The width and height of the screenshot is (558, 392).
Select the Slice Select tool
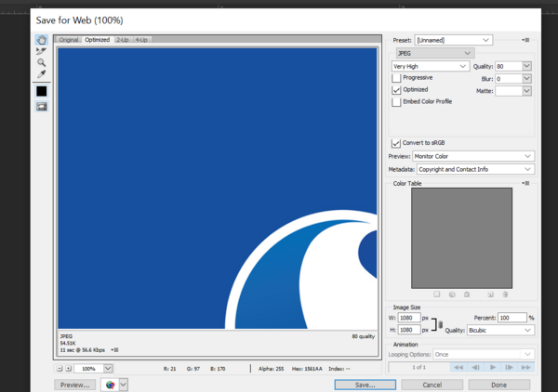(x=41, y=51)
